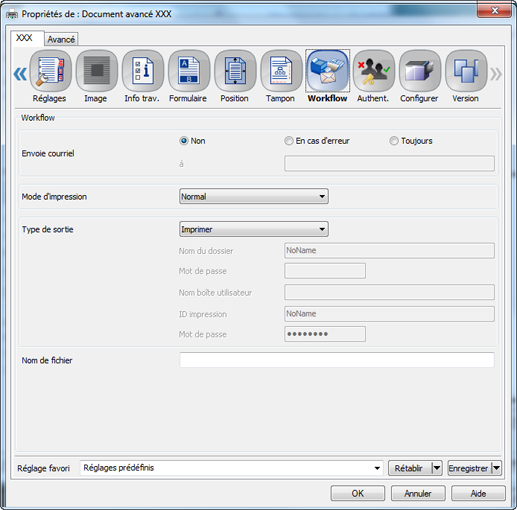This screenshot has width=517, height=510.
Task: Open the Réglages settings icon
Action: pos(50,70)
